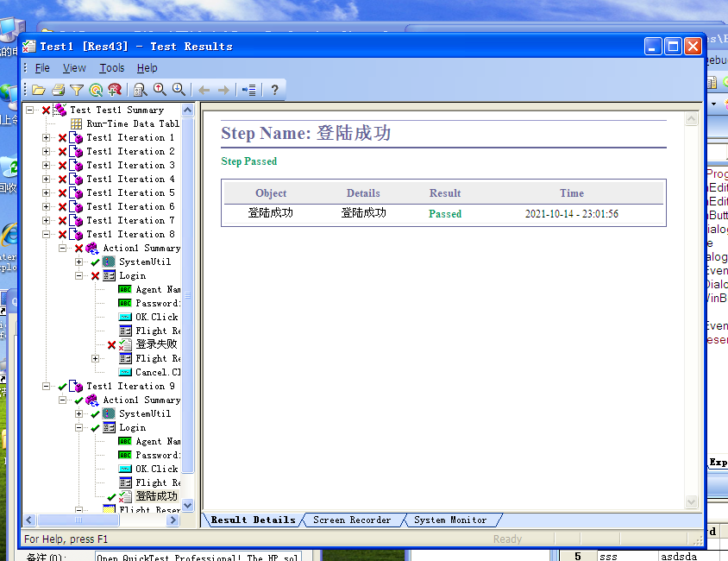728x561 pixels.
Task: Click the Details column header
Action: click(363, 193)
